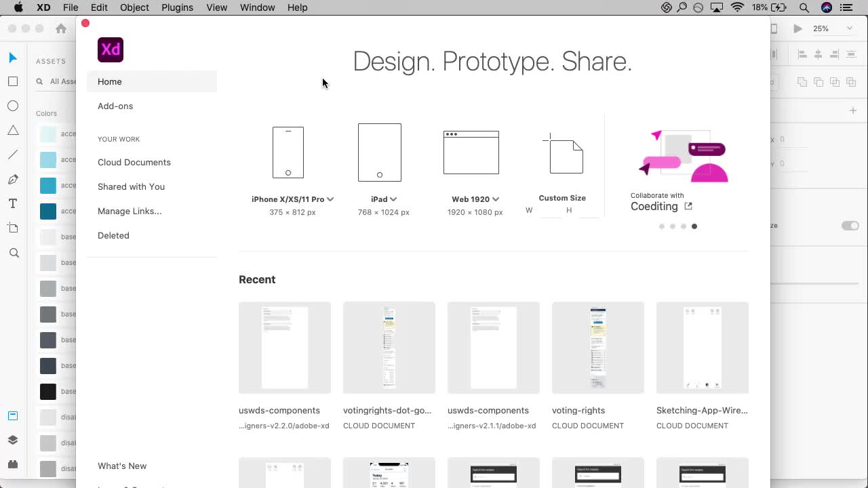Click the darkest blue accent color swatch
868x488 pixels.
coord(48,211)
